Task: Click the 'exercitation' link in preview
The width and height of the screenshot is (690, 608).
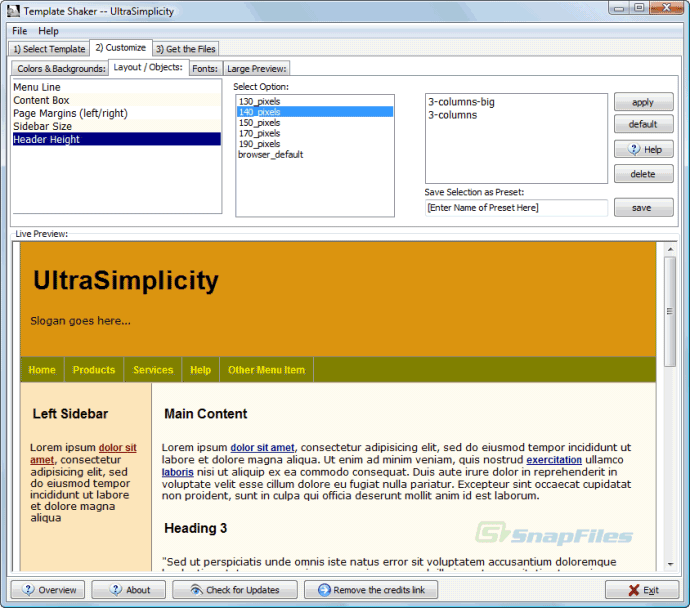Action: [x=554, y=460]
